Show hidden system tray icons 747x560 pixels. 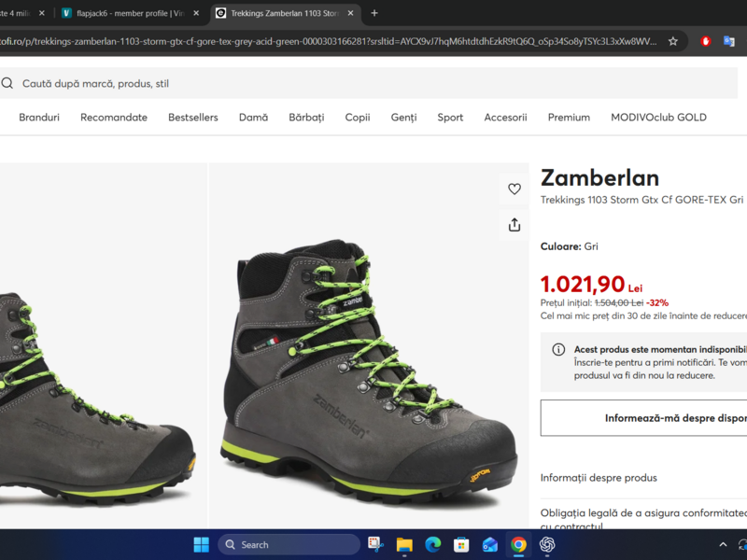(723, 544)
